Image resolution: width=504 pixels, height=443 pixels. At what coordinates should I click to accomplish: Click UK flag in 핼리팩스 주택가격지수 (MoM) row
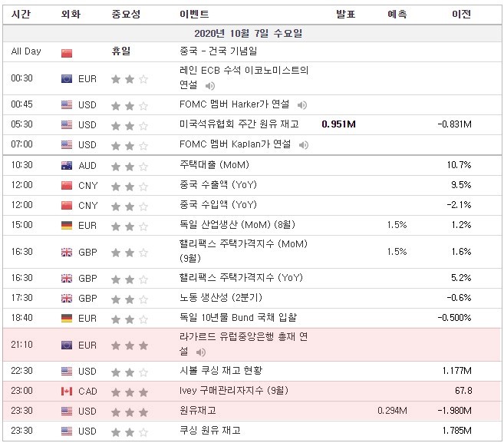[x=67, y=253]
